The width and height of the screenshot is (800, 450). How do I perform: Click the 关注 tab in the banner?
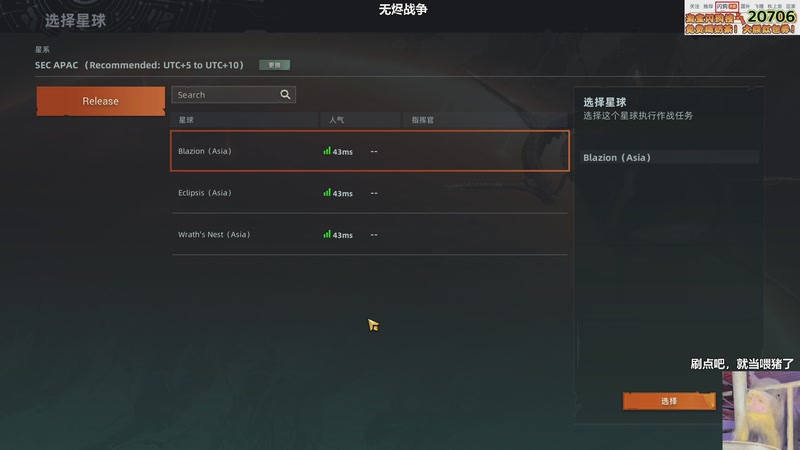point(694,6)
